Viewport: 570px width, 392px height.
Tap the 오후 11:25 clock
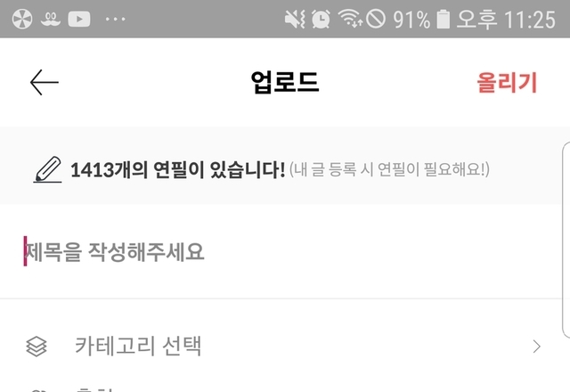click(x=506, y=20)
